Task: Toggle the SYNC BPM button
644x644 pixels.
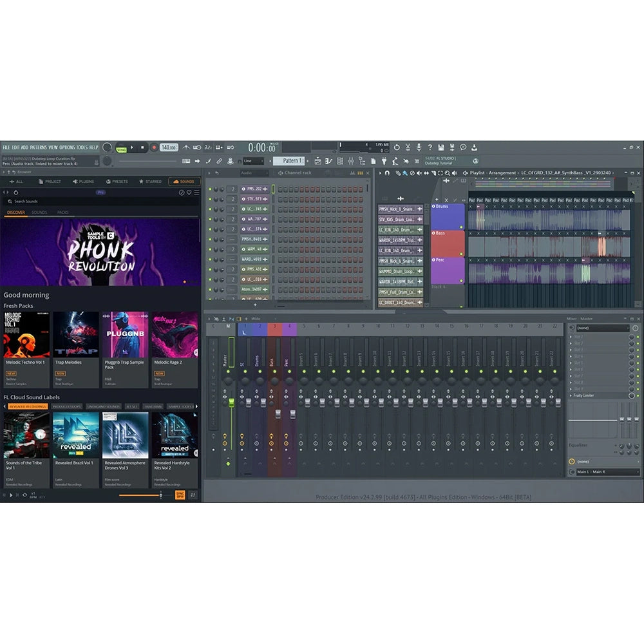Action: [x=180, y=495]
